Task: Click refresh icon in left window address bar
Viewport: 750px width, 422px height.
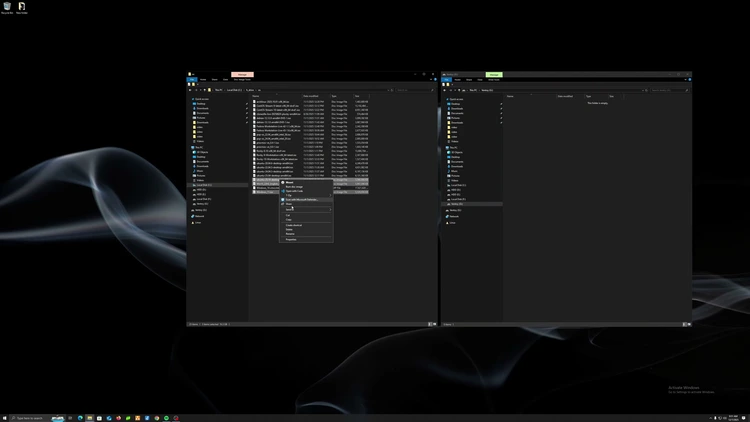Action: pos(392,90)
